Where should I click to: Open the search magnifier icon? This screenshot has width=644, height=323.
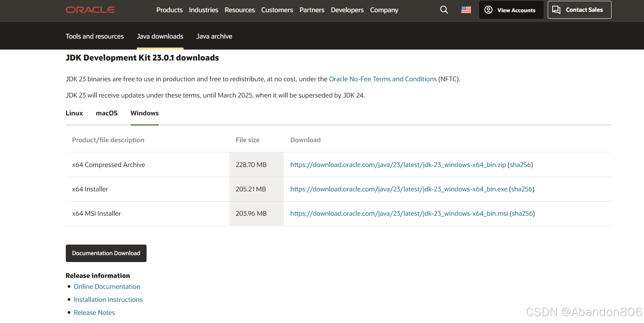coord(444,10)
